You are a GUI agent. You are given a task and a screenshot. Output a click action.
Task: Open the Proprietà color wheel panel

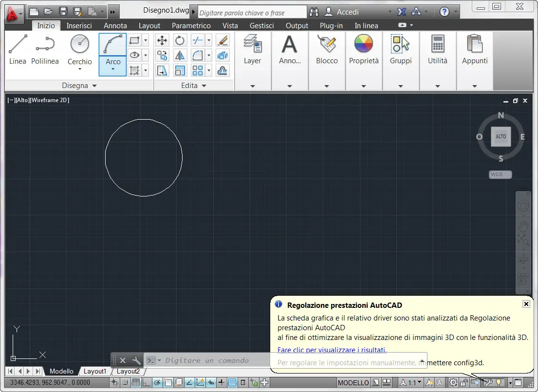(x=364, y=61)
